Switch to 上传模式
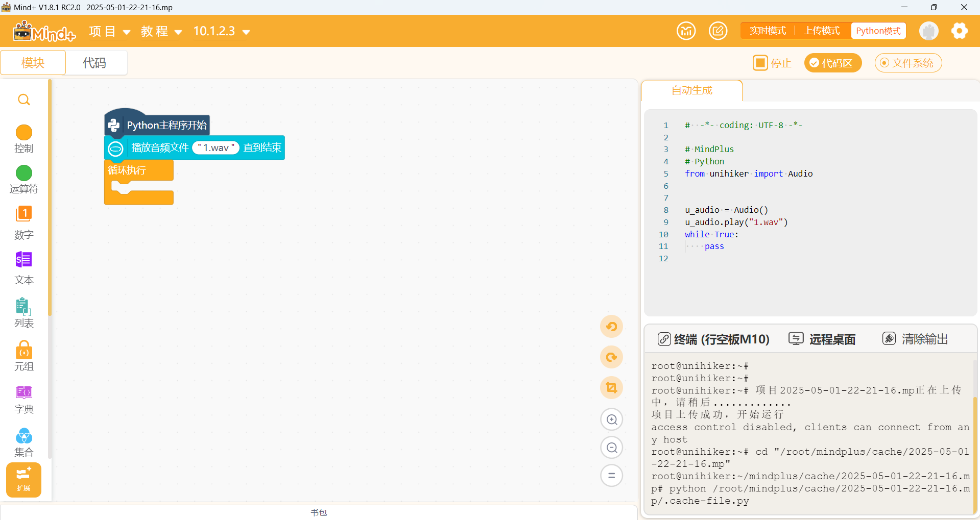The height and width of the screenshot is (520, 980). (x=822, y=31)
